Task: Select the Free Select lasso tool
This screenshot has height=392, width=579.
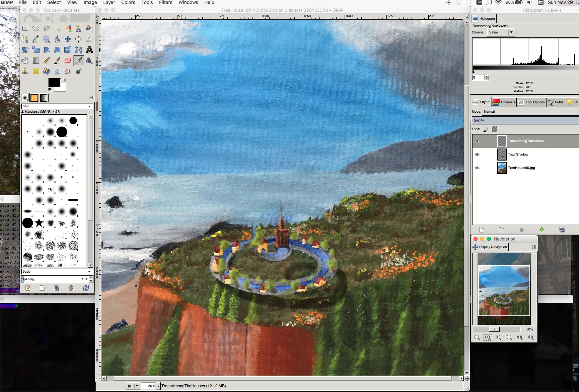Action: tap(47, 28)
